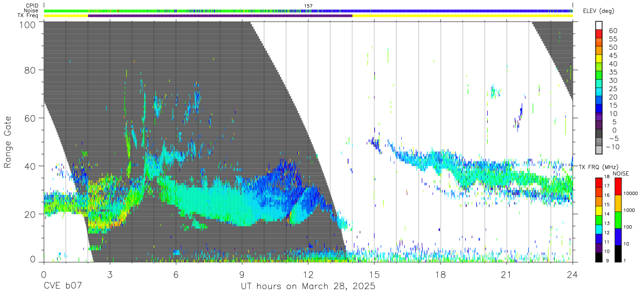Click the TX Freq row label
644x297 pixels.
(28, 15)
